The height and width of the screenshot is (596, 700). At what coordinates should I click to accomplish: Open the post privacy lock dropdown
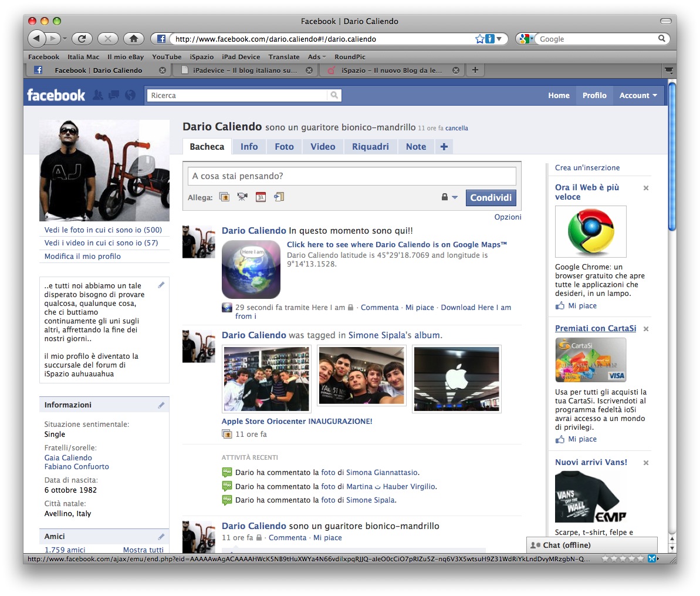pyautogui.click(x=449, y=197)
